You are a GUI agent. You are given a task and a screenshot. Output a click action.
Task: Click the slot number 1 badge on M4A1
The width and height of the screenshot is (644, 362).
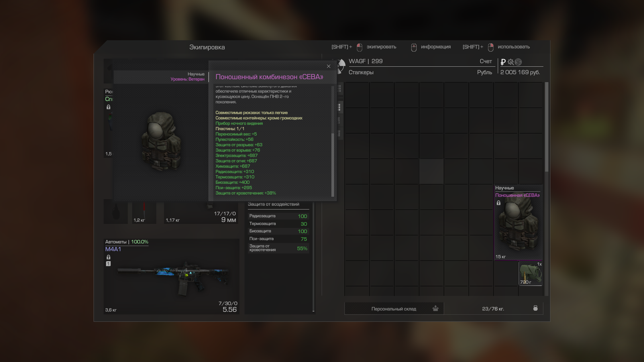click(x=108, y=264)
